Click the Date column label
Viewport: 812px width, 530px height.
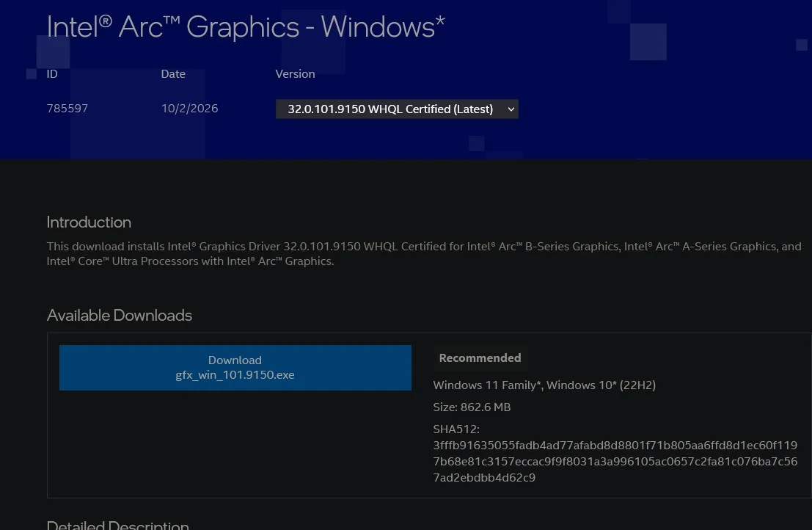tap(173, 74)
